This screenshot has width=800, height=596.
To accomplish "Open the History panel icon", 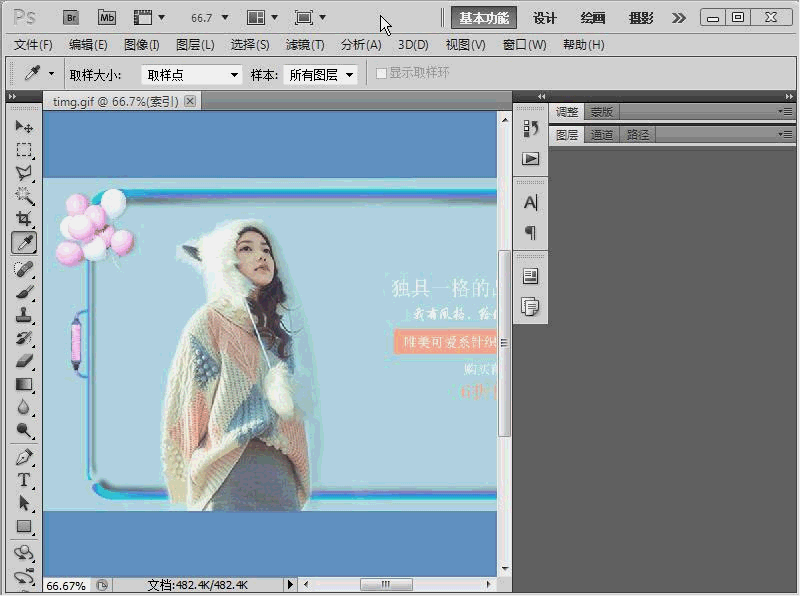I will pyautogui.click(x=531, y=129).
